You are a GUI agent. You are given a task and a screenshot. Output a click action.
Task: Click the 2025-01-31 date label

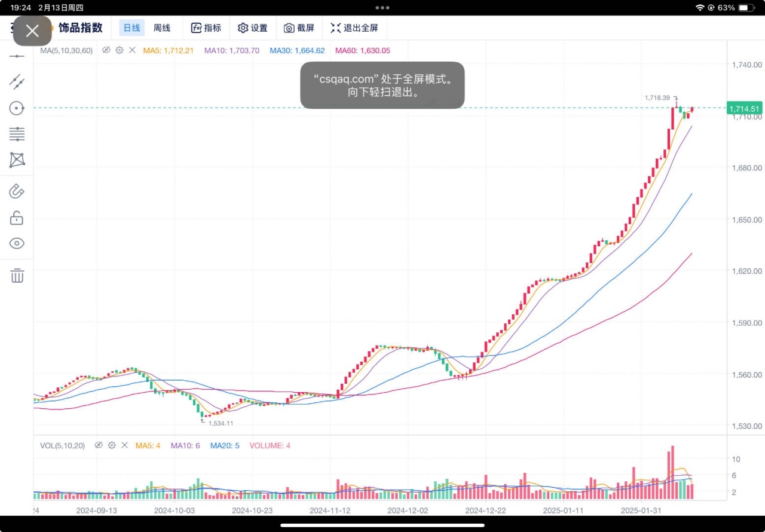[641, 510]
